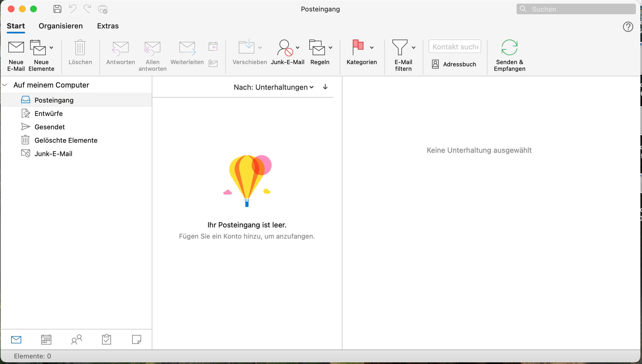Open the notes view icon
The width and height of the screenshot is (642, 364).
click(136, 339)
